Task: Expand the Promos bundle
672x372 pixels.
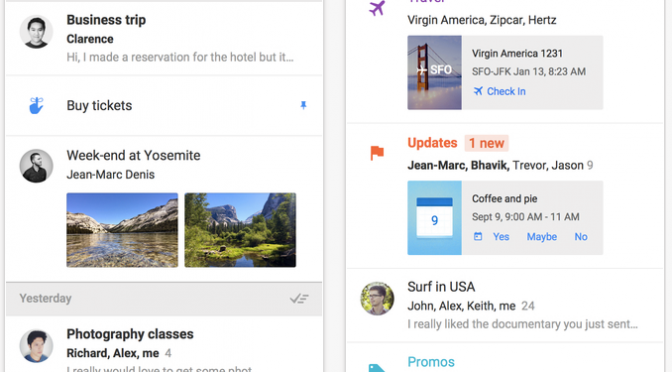Action: (x=431, y=362)
